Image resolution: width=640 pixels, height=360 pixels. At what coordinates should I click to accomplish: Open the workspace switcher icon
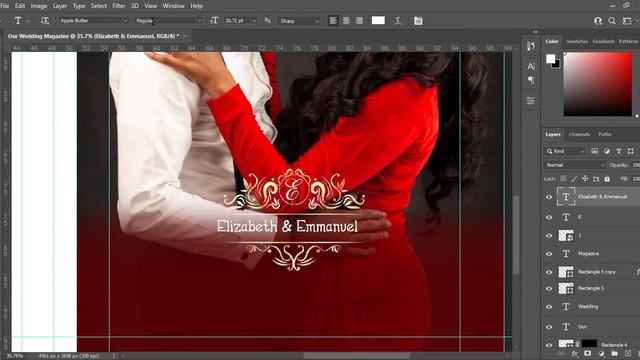click(x=627, y=21)
